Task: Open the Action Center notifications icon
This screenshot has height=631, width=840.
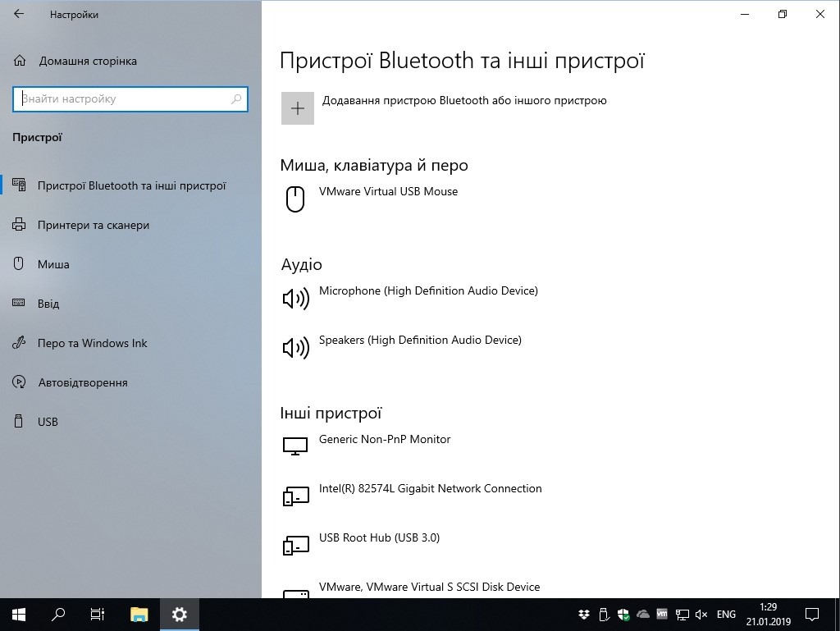Action: (812, 615)
